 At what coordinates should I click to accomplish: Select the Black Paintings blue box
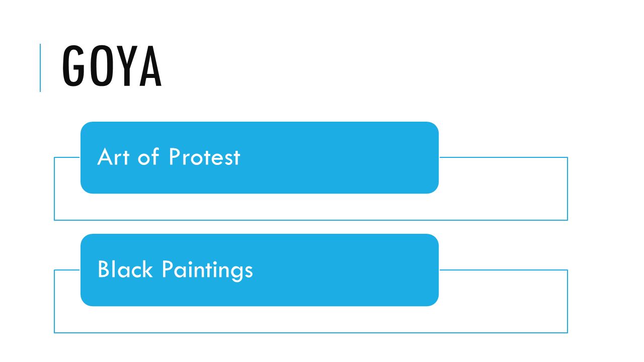click(x=260, y=270)
